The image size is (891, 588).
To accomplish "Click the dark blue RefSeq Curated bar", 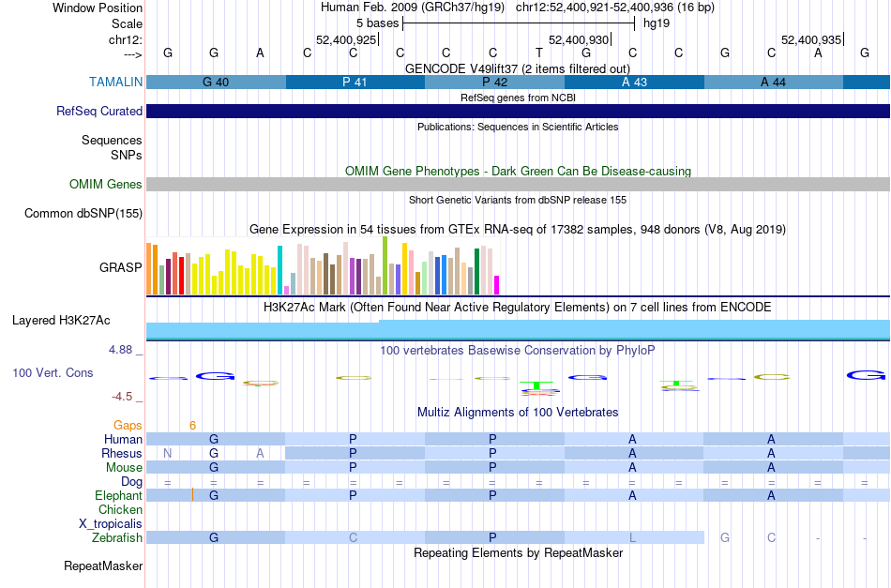I will point(519,111).
